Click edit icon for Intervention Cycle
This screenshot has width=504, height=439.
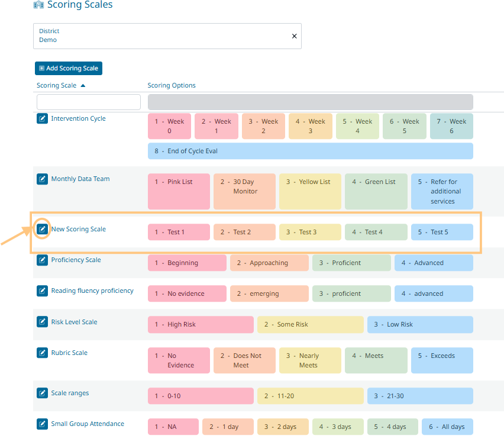42,119
